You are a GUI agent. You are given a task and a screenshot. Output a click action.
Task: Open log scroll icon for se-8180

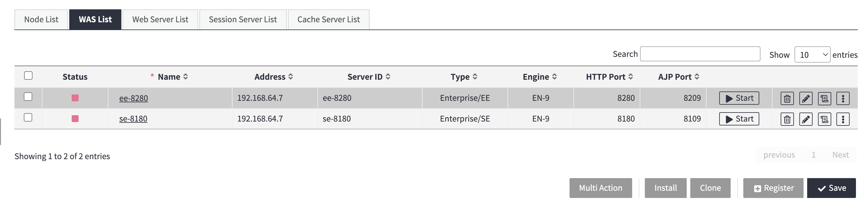[x=825, y=119]
